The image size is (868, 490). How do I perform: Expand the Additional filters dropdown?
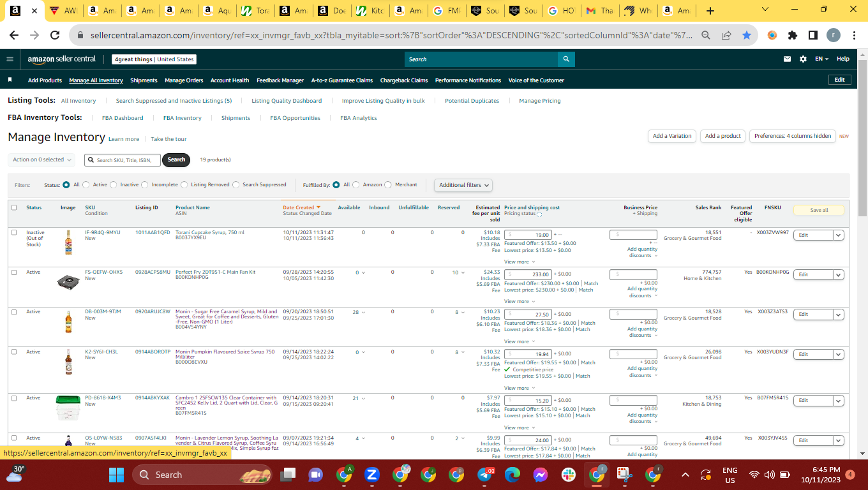464,185
